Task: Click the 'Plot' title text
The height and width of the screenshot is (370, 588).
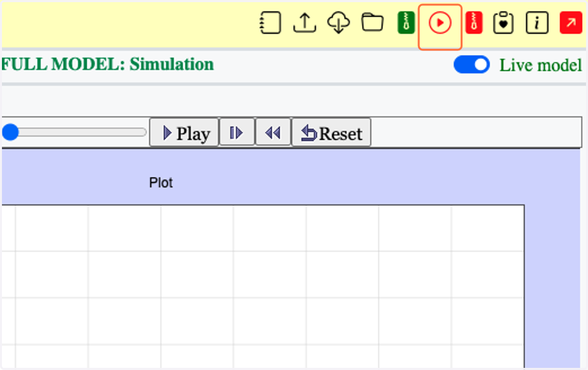Action: point(161,183)
